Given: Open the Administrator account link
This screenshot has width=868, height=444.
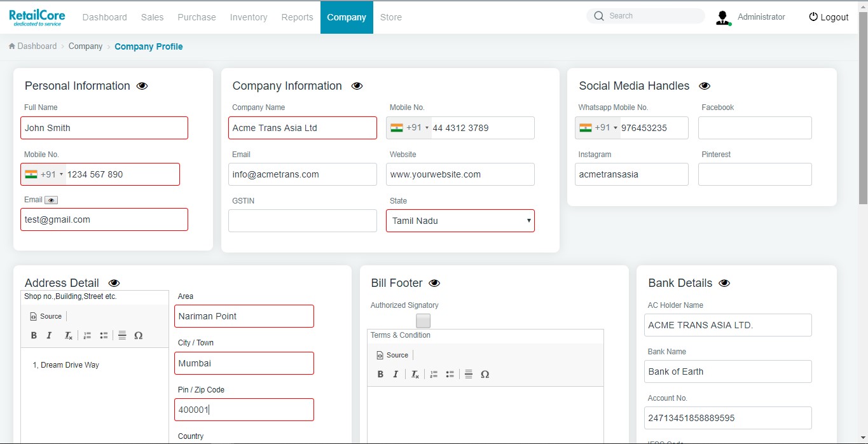Looking at the screenshot, I should tap(761, 17).
